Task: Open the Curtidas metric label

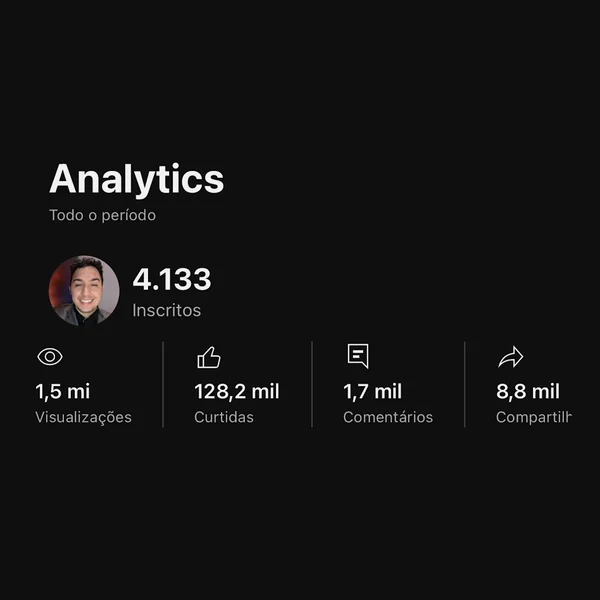Action: pyautogui.click(x=224, y=417)
